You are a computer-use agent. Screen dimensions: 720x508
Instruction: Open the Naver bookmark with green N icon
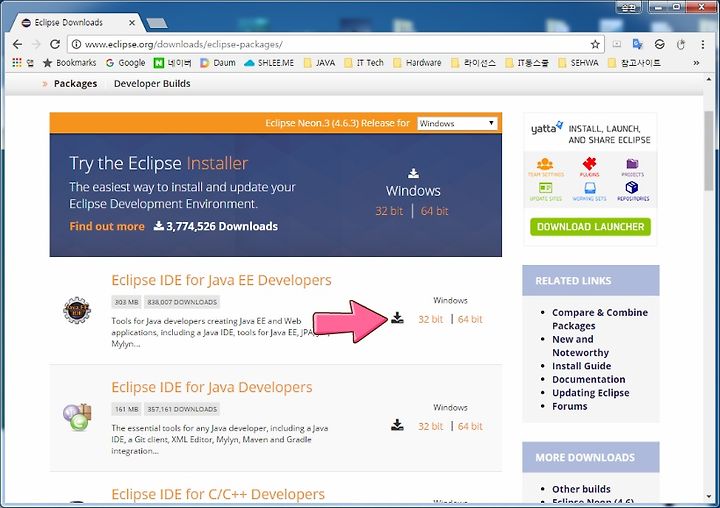(172, 62)
